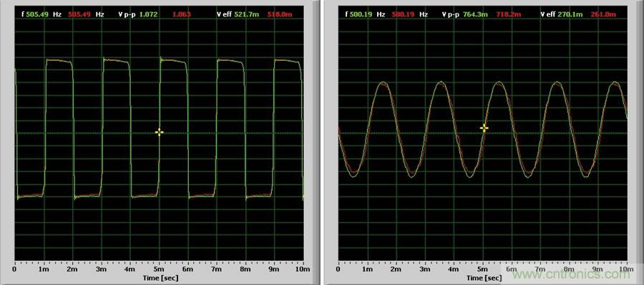The image size is (644, 285).
Task: Click the yellow cursor marker on the sine-wave graph
Action: click(484, 128)
